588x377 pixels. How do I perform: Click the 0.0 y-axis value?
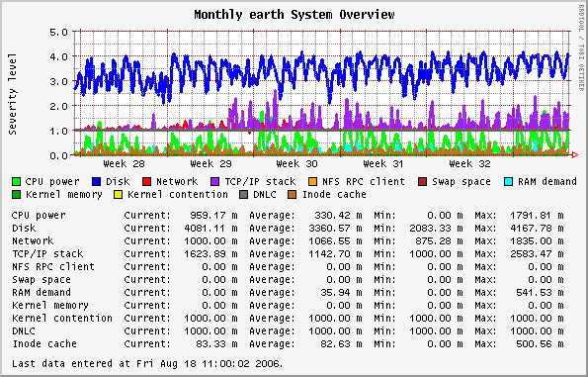pyautogui.click(x=59, y=155)
